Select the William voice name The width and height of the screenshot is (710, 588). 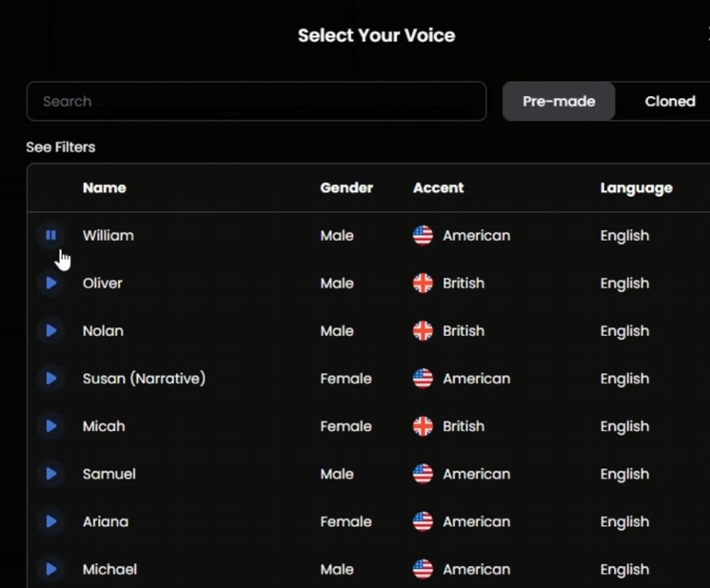[108, 235]
